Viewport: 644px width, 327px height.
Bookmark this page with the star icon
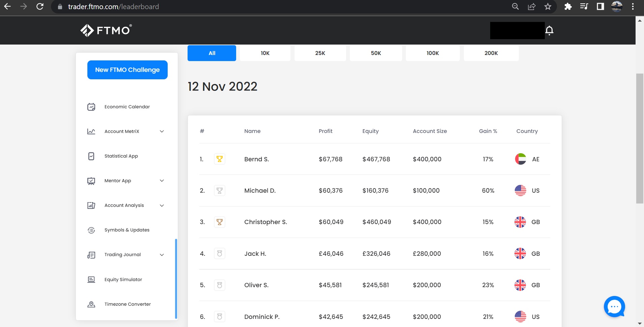point(548,6)
